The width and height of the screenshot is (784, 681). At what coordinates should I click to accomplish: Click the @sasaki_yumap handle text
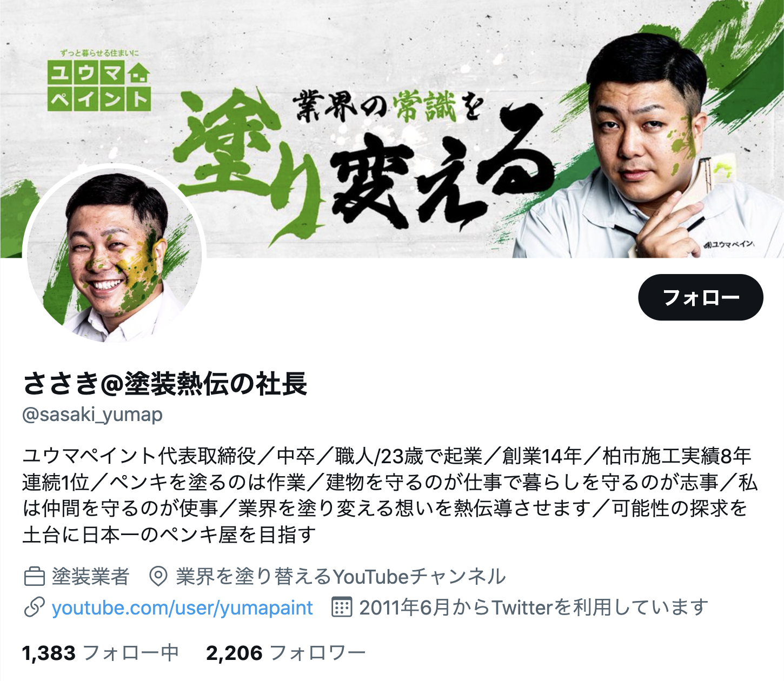point(92,415)
